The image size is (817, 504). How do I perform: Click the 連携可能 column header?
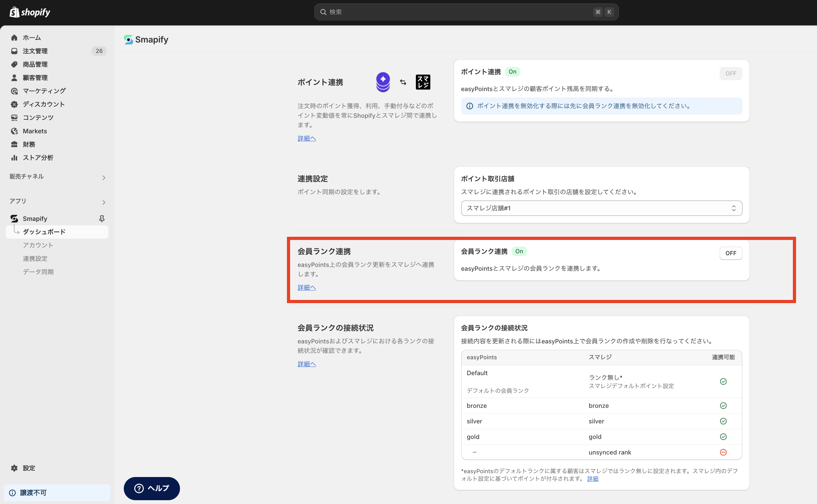point(723,357)
